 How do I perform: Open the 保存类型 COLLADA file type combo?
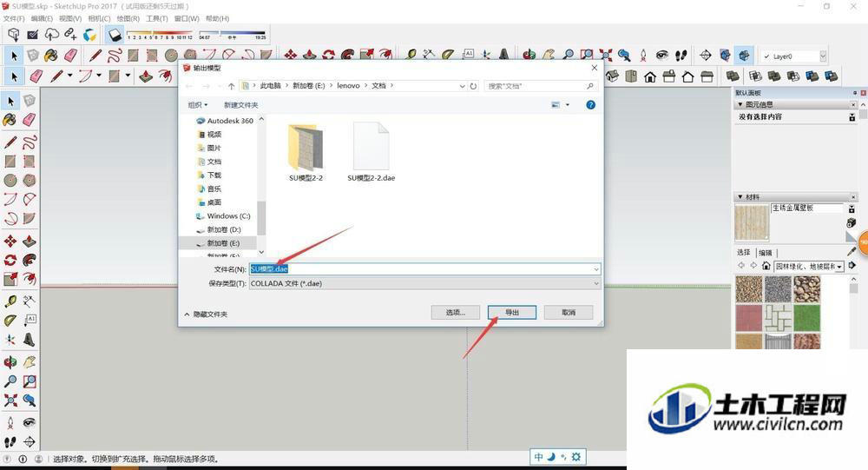click(x=424, y=283)
